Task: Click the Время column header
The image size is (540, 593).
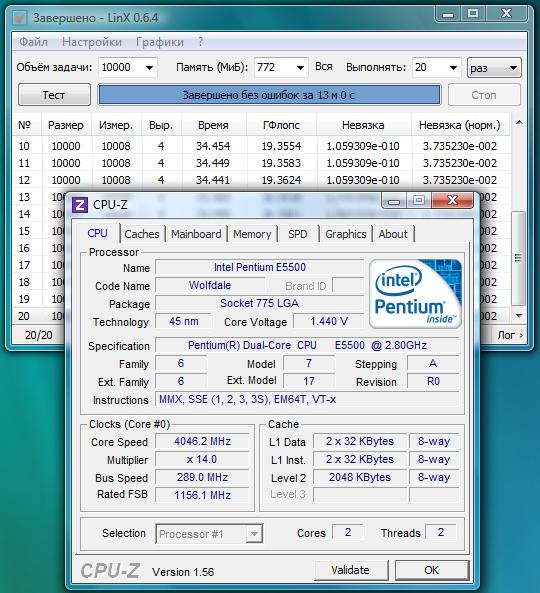Action: [213, 125]
